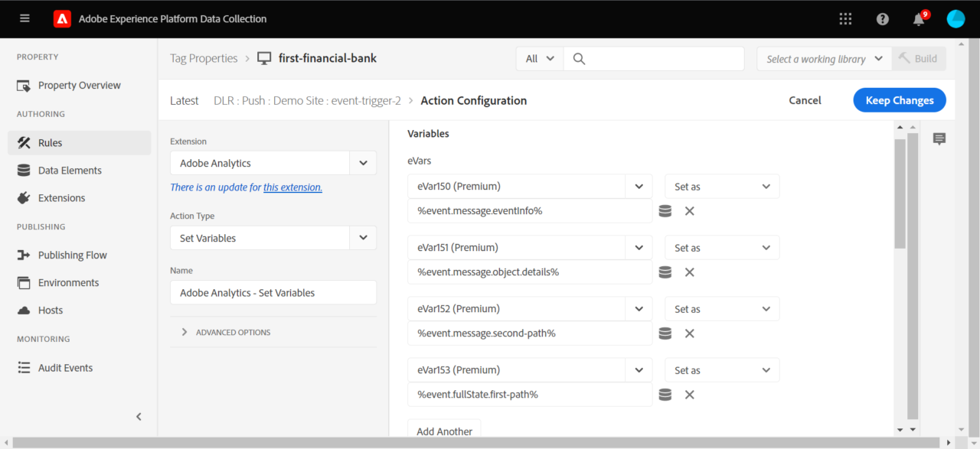Click the Rules hammer icon
The image size is (980, 449).
(24, 143)
